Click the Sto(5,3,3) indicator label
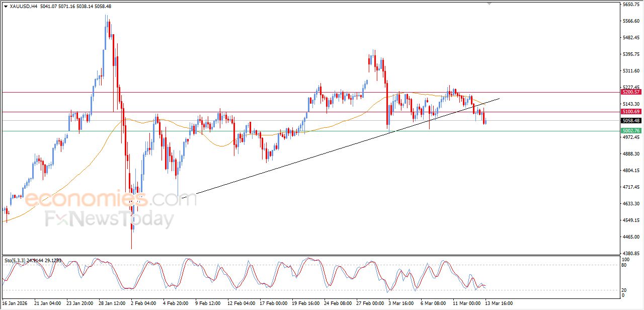The width and height of the screenshot is (644, 310). [x=15, y=261]
